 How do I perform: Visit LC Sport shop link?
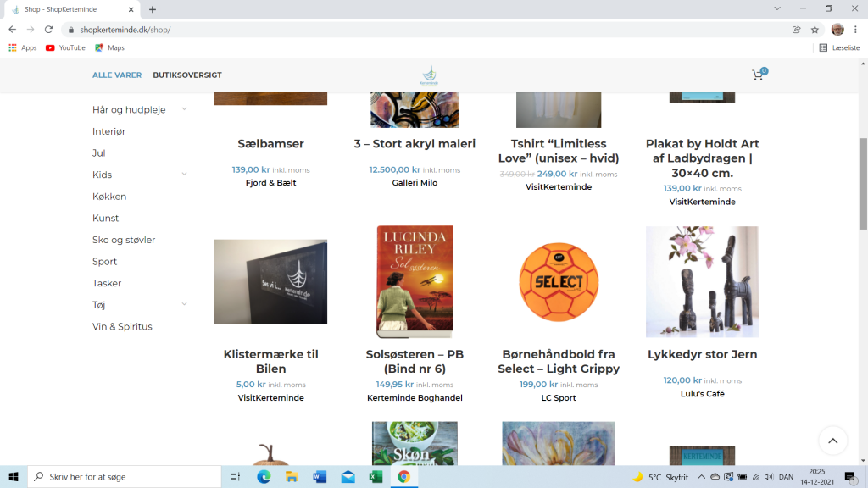point(559,398)
